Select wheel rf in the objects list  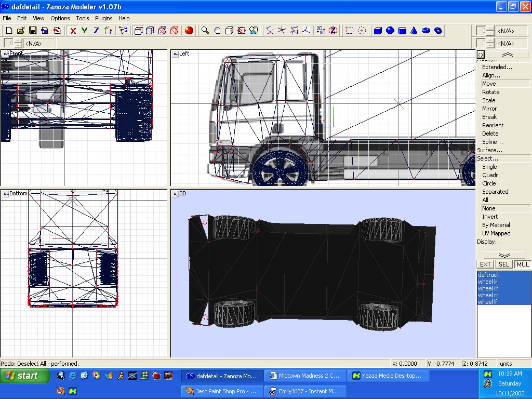point(488,288)
